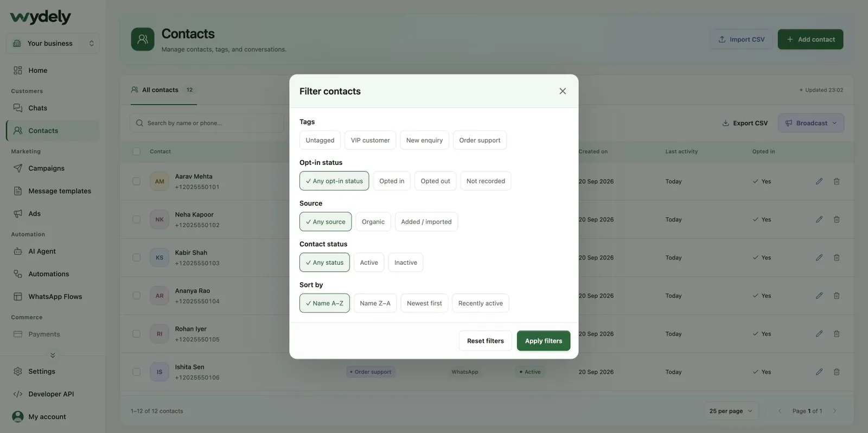Viewport: 868px width, 433px height.
Task: Reset all filters
Action: (x=486, y=341)
